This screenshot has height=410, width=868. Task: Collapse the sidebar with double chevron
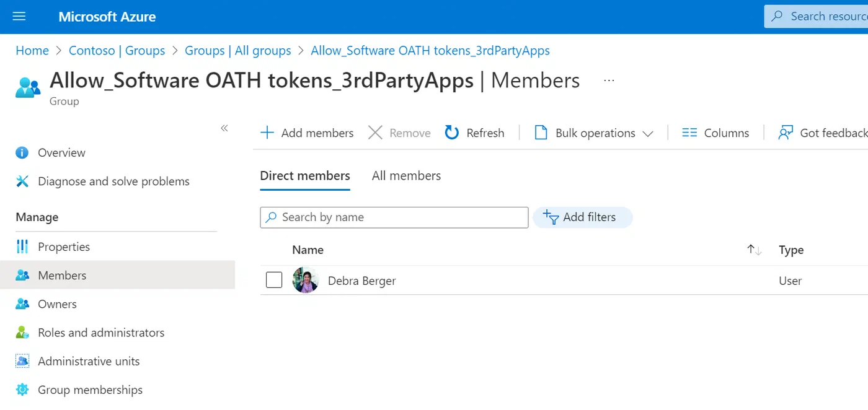click(x=224, y=128)
